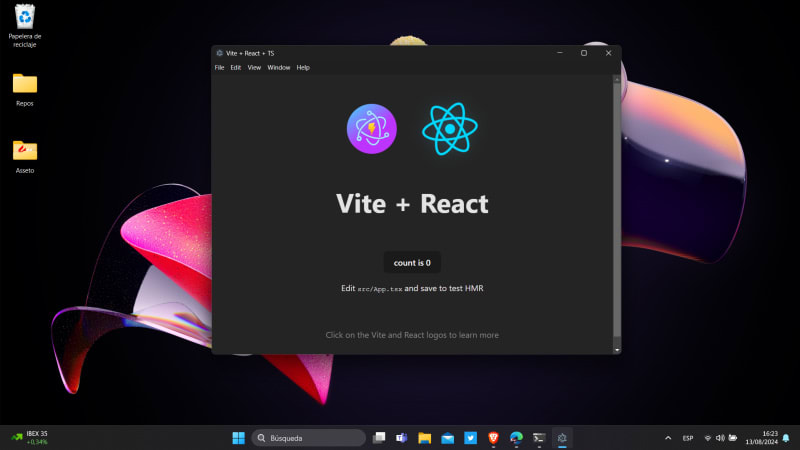Viewport: 800px width, 450px height.
Task: Open the Twitter app from the taskbar
Action: [x=470, y=438]
